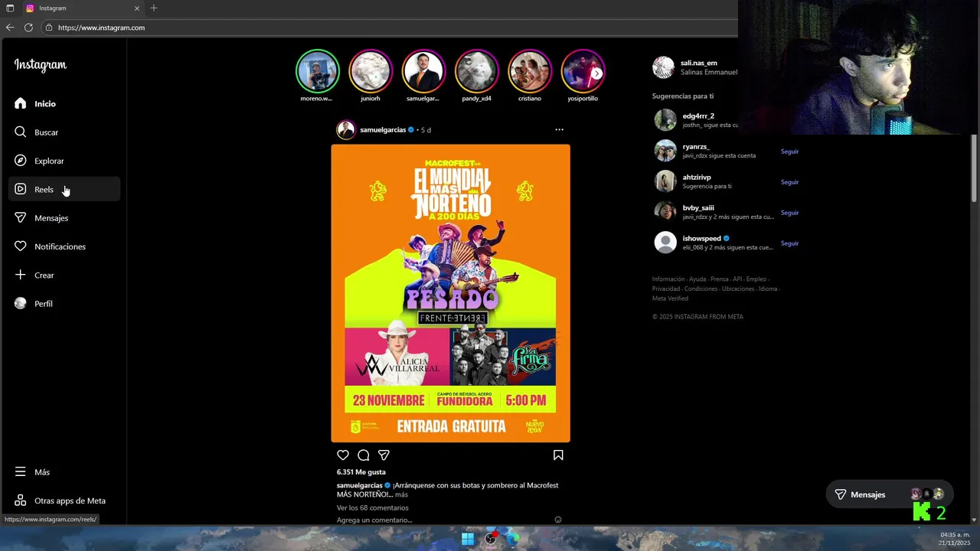Click the Condiciones footer link
The width and height of the screenshot is (980, 551).
[701, 289]
